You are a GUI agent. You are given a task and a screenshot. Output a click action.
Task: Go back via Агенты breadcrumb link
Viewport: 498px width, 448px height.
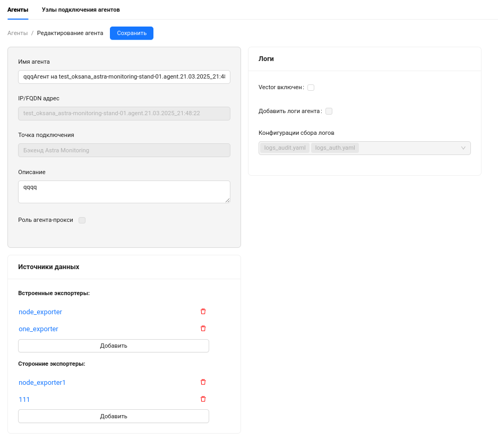(x=18, y=33)
